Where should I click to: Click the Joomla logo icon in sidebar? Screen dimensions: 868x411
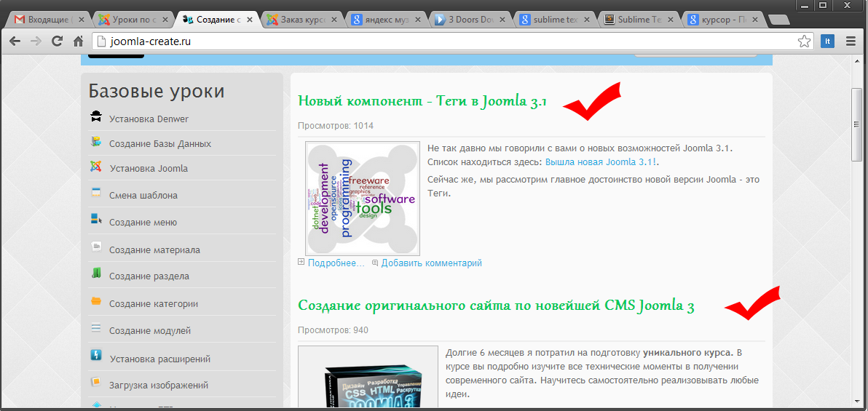(96, 167)
